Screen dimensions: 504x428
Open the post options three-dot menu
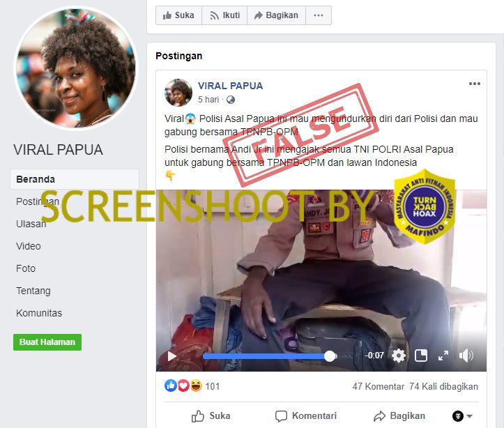point(475,84)
